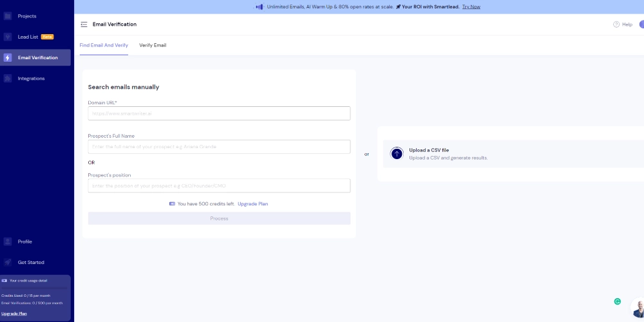Open Integrations puzzle icon in sidebar

(8, 79)
